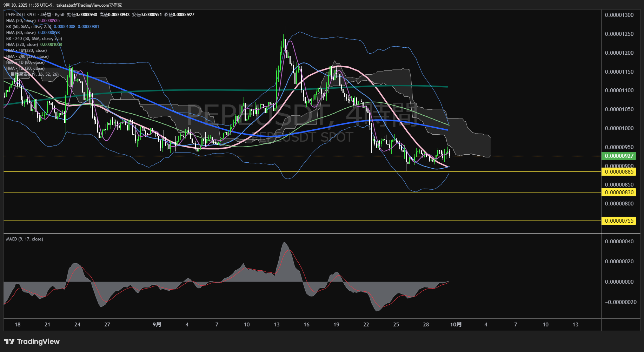Click the 19 date on time axis

click(336, 325)
